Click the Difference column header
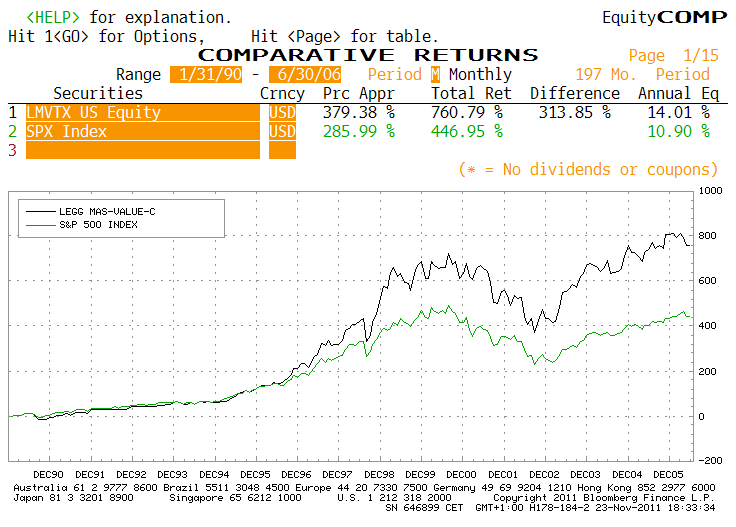The height and width of the screenshot is (527, 736). [575, 93]
